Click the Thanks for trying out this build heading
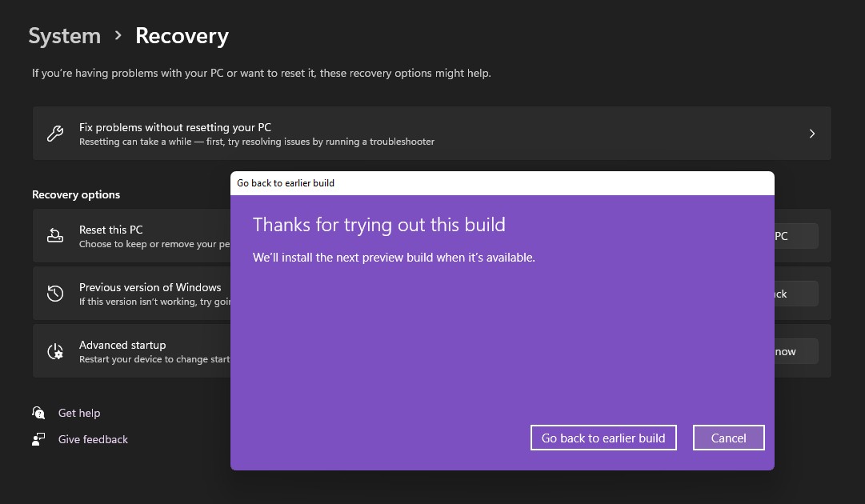Viewport: 865px width, 504px height. click(x=379, y=225)
